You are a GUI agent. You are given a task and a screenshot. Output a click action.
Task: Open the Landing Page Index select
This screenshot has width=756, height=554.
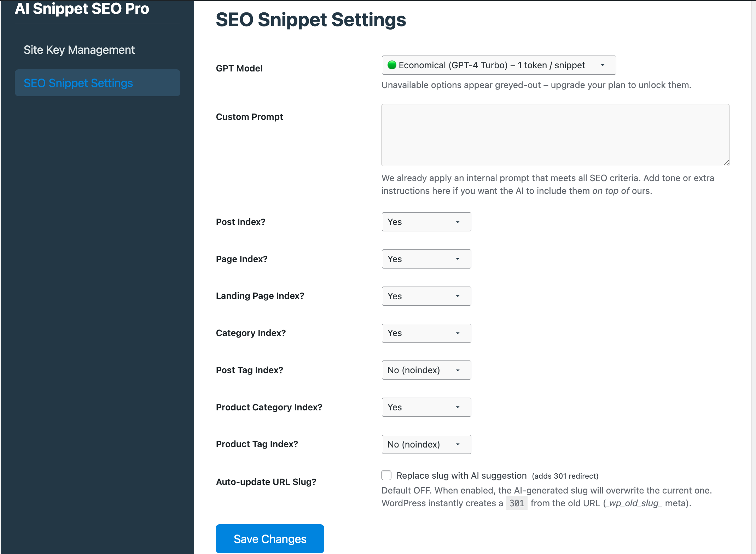coord(426,296)
